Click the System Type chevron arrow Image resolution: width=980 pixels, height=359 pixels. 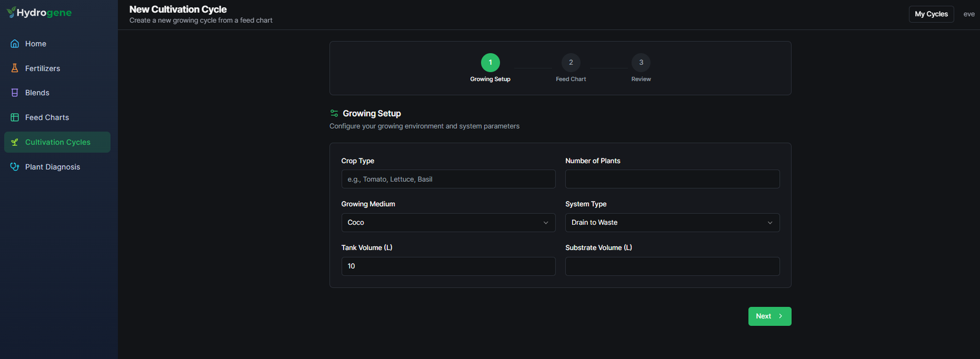(x=770, y=222)
